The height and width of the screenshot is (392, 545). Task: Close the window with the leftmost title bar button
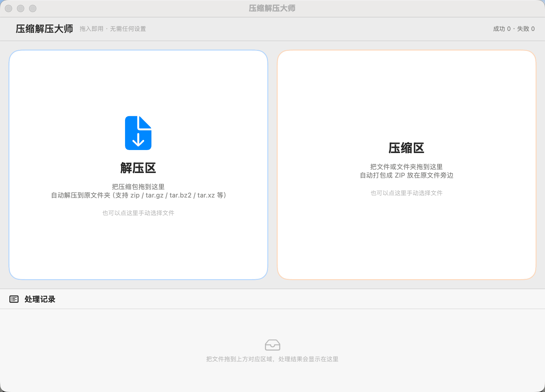click(x=8, y=8)
